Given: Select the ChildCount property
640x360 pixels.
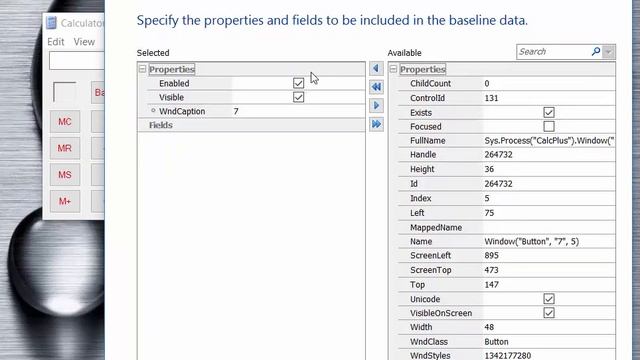Looking at the screenshot, I should pyautogui.click(x=430, y=83).
